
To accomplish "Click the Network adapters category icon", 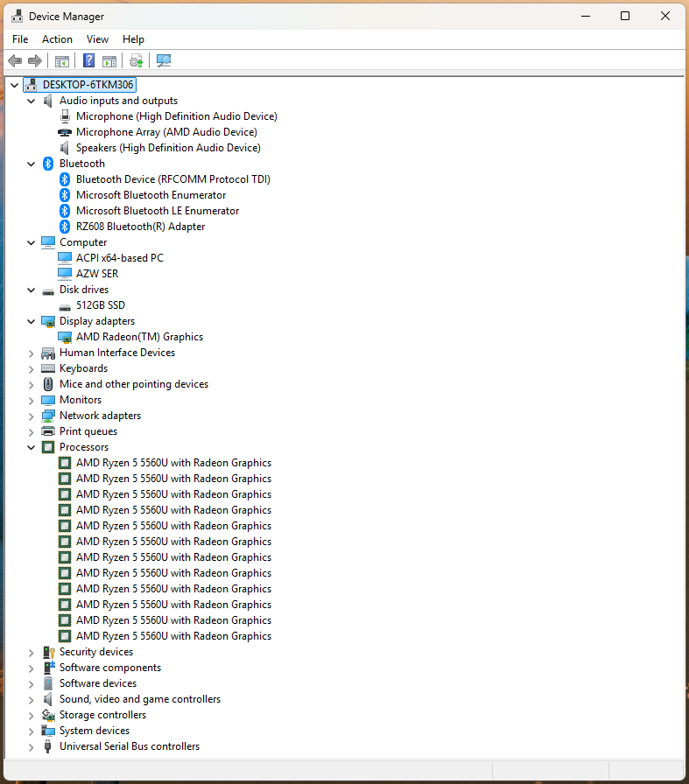I will pos(48,416).
